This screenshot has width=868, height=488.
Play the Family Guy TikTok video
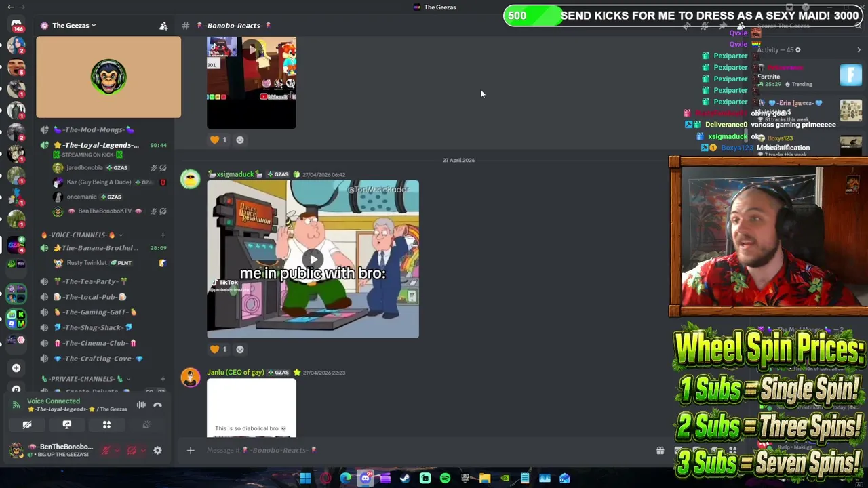point(313,259)
